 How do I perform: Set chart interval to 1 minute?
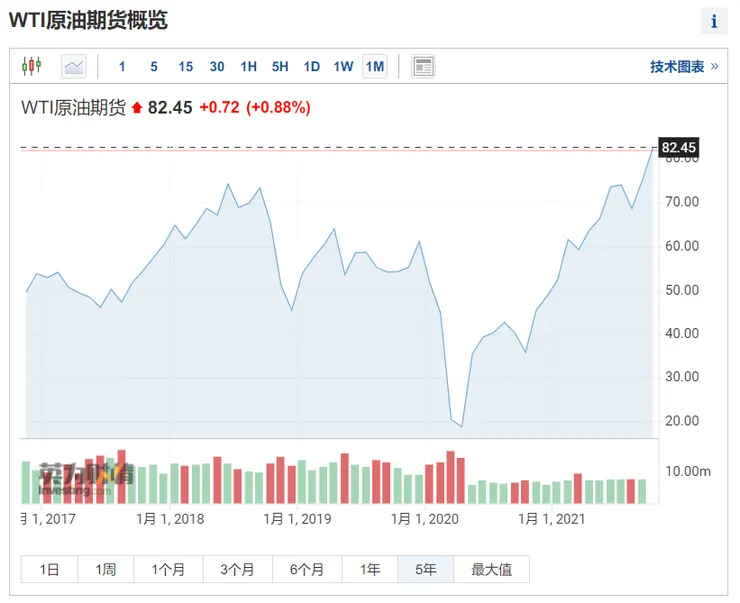point(122,67)
